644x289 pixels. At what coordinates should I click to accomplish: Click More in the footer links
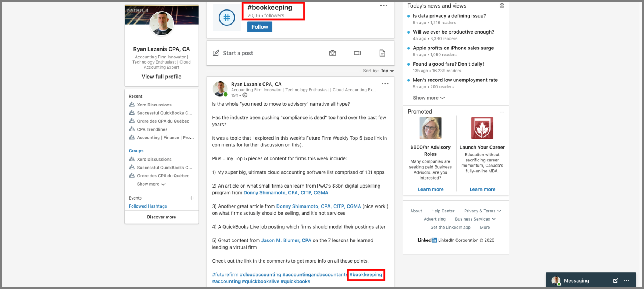point(485,228)
